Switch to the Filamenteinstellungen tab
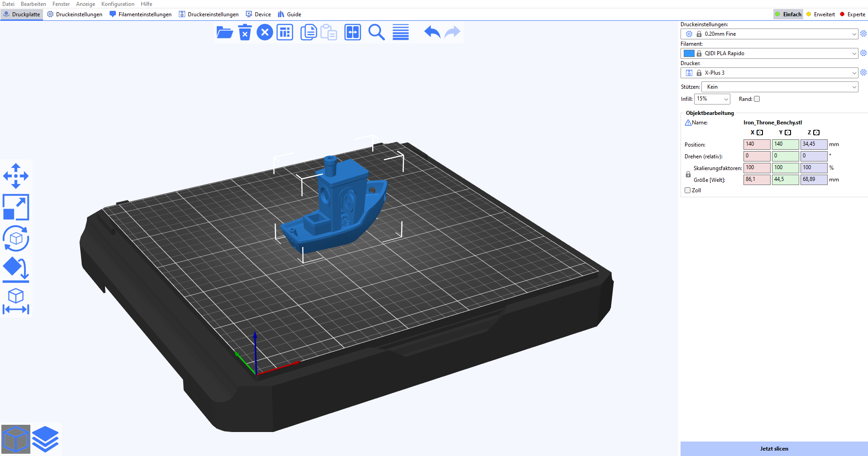 tap(141, 14)
